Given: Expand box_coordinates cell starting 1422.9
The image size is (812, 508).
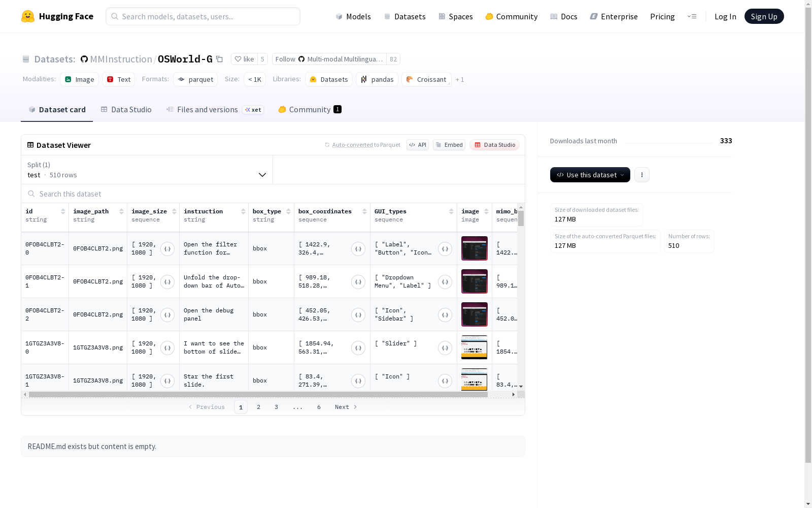Looking at the screenshot, I should click(358, 249).
